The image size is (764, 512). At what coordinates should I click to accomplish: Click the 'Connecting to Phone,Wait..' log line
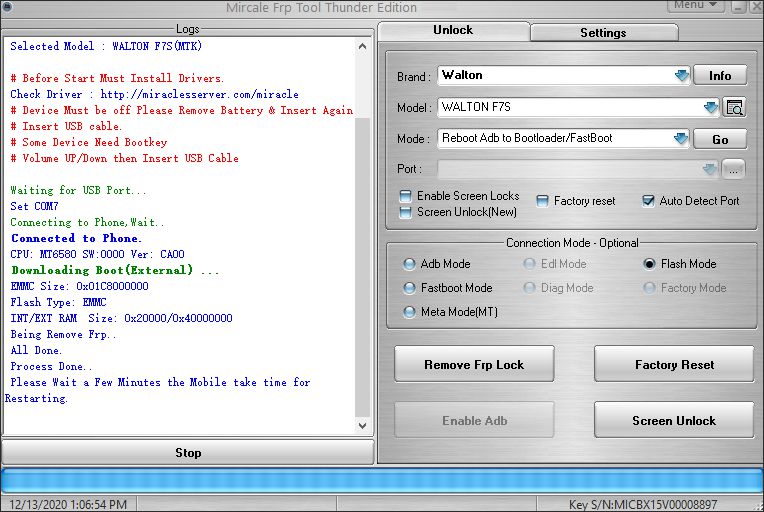pos(87,223)
